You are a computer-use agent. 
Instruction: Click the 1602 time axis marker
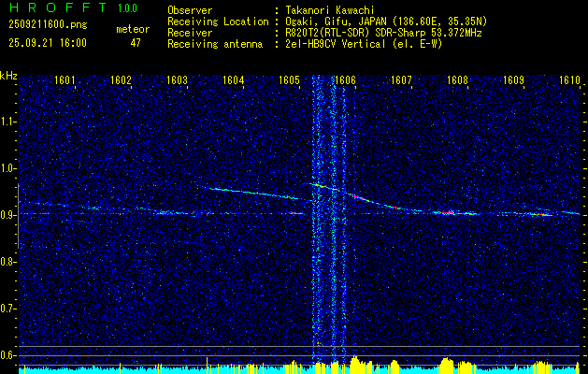121,79
